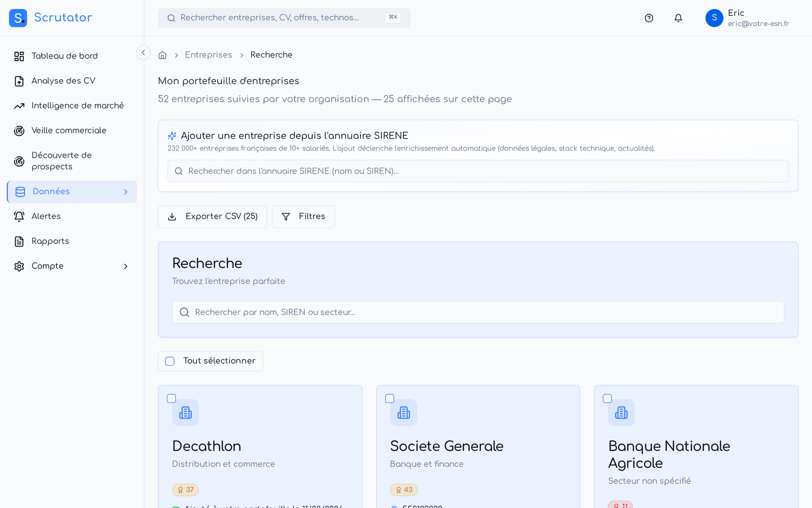Click the 'Distribution et commerce' sector text
This screenshot has height=508, width=812.
click(x=223, y=464)
